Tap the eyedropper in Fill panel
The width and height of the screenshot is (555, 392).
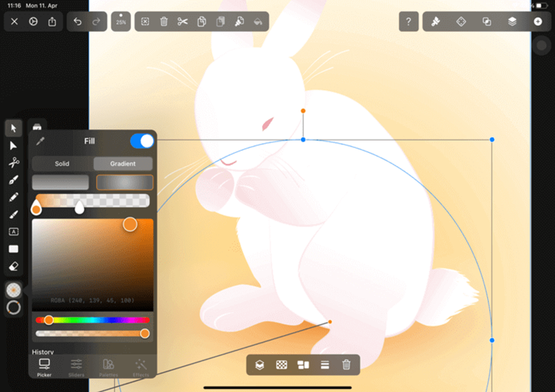[x=40, y=141]
